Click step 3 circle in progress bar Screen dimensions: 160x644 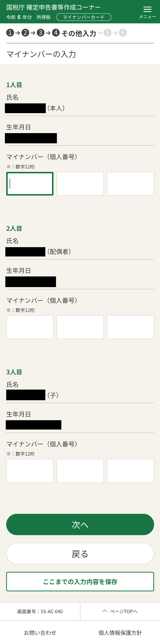click(x=41, y=33)
